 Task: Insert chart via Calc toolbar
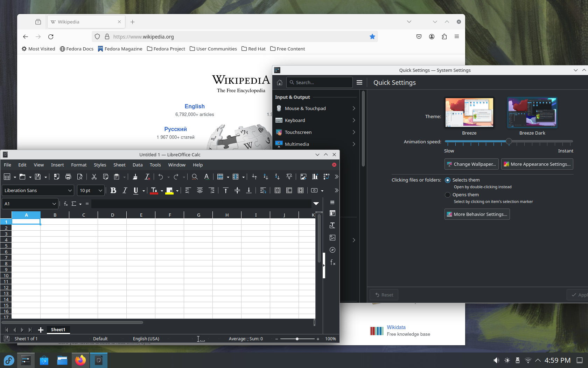point(315,177)
